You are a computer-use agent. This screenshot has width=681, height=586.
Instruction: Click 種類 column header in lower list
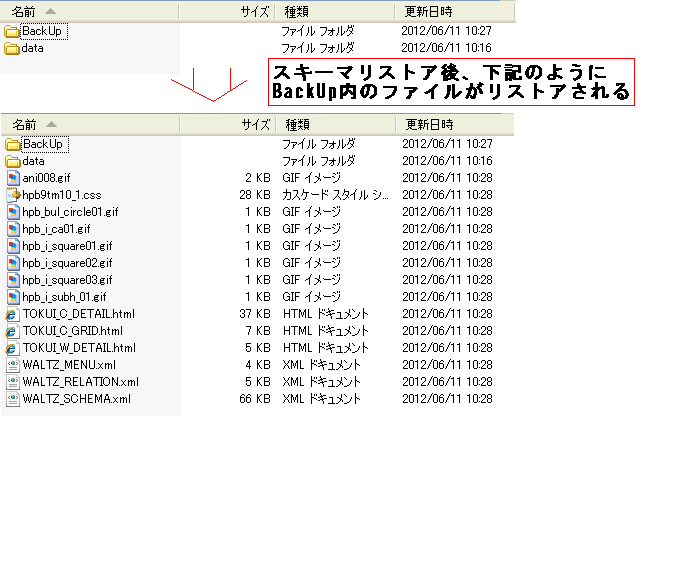[x=298, y=125]
